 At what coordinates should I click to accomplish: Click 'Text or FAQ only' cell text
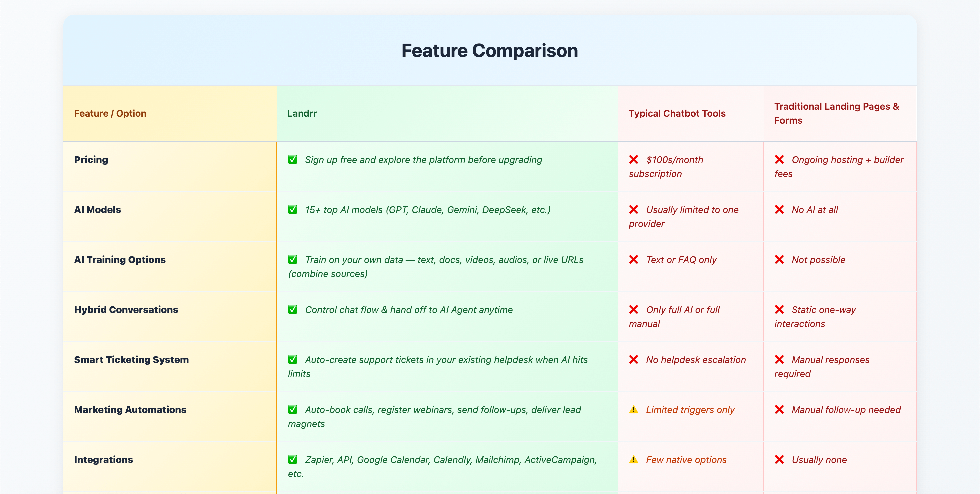click(x=681, y=259)
